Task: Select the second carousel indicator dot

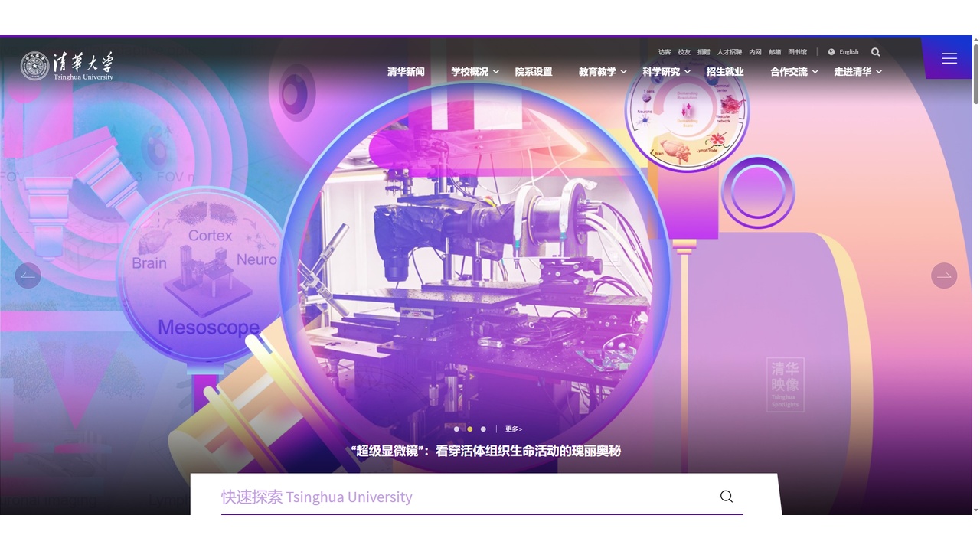Action: click(x=470, y=429)
